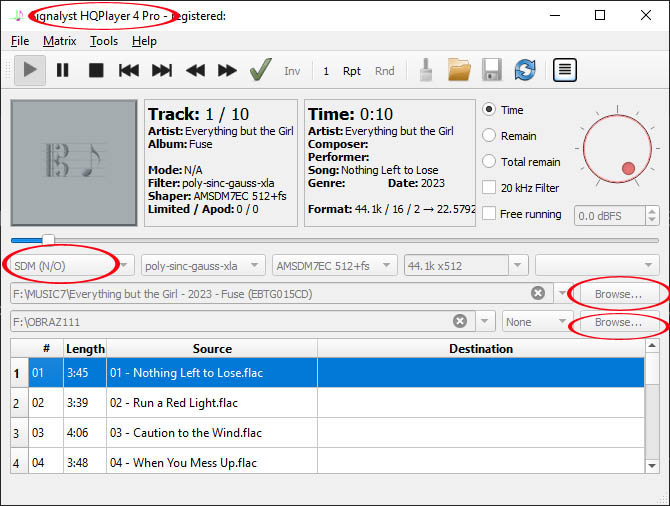The image size is (670, 506).
Task: Click the playlist scrollbar down arrow
Action: pos(652,466)
